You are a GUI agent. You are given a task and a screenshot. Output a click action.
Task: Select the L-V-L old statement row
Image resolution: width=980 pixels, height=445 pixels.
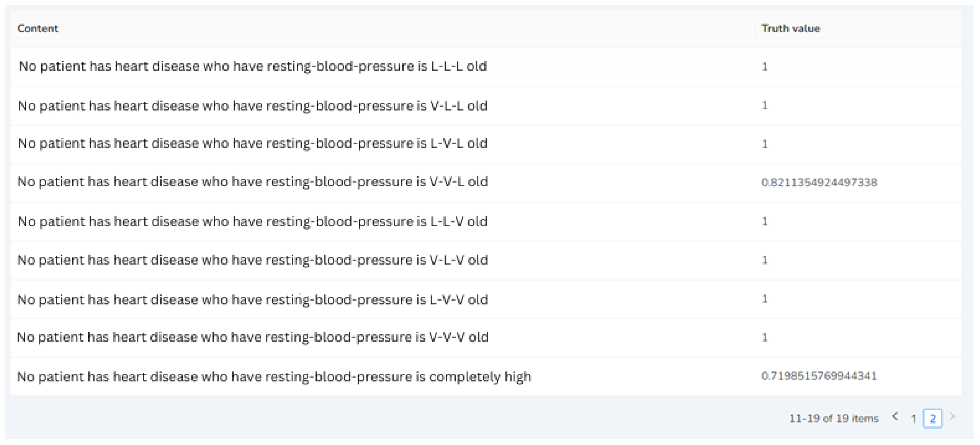(x=253, y=144)
